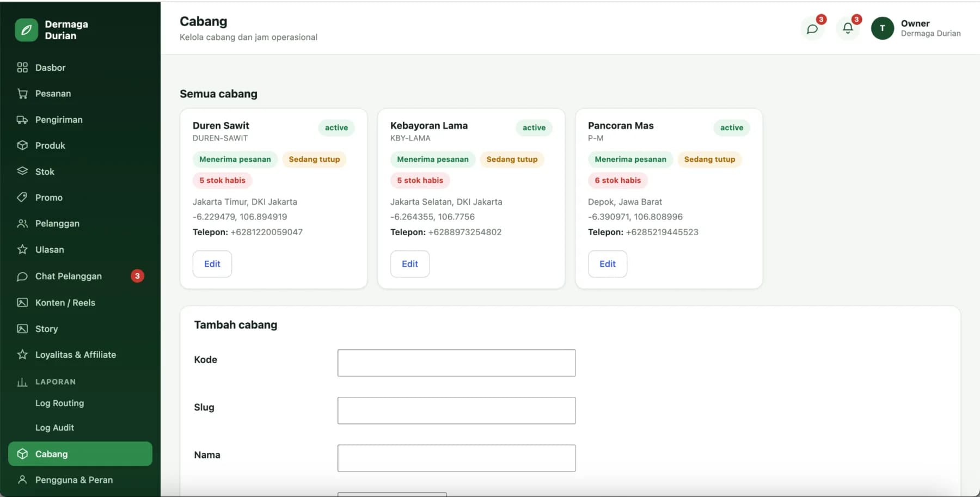Open the Owner profile avatar
980x497 pixels.
(x=883, y=28)
